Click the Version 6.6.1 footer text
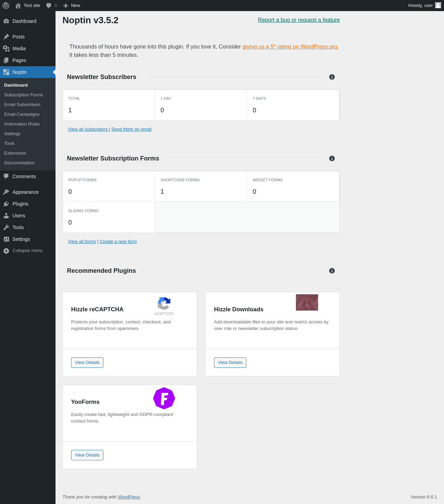This screenshot has width=444, height=504. coord(424,497)
